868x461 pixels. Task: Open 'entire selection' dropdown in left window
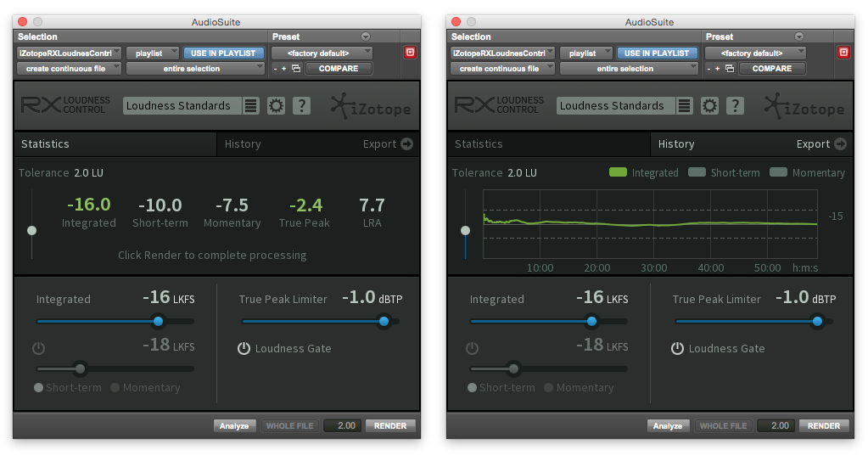196,69
